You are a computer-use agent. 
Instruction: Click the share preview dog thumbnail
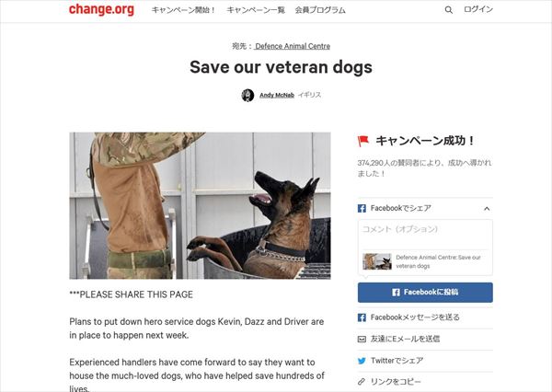(377, 261)
